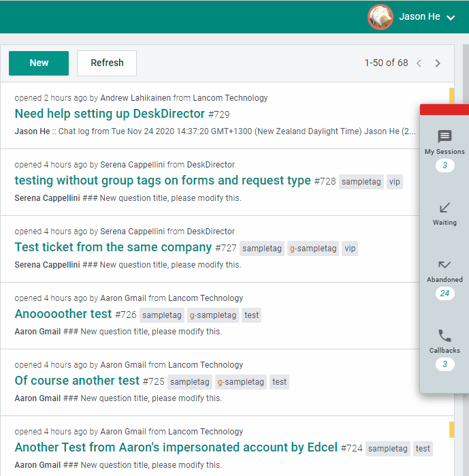Viewport: 469px width, 476px height.
Task: Click the 'sampletag' tag on ticket #727
Action: [x=262, y=249]
